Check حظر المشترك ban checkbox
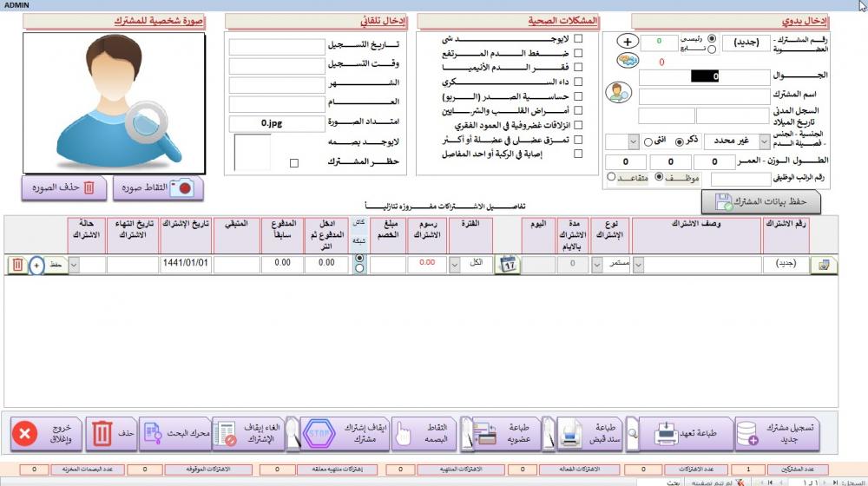Image resolution: width=868 pixels, height=486 pixels. pos(294,163)
